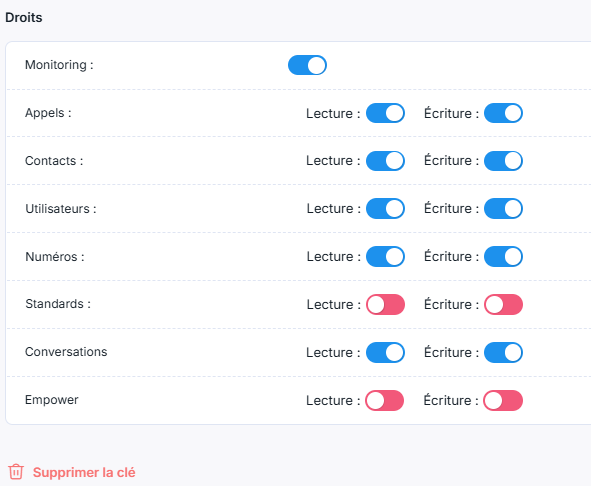Viewport: 591px width, 486px height.
Task: Disable Contacts Écriture permission
Action: point(503,161)
